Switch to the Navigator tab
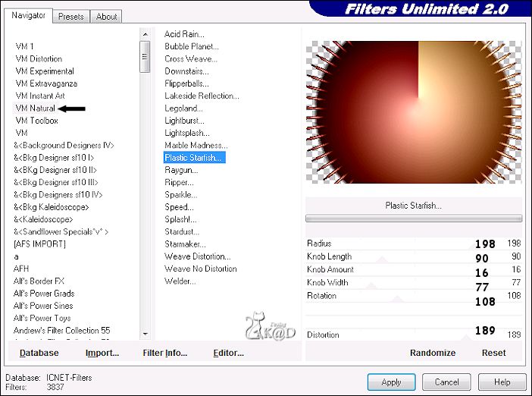 29,16
